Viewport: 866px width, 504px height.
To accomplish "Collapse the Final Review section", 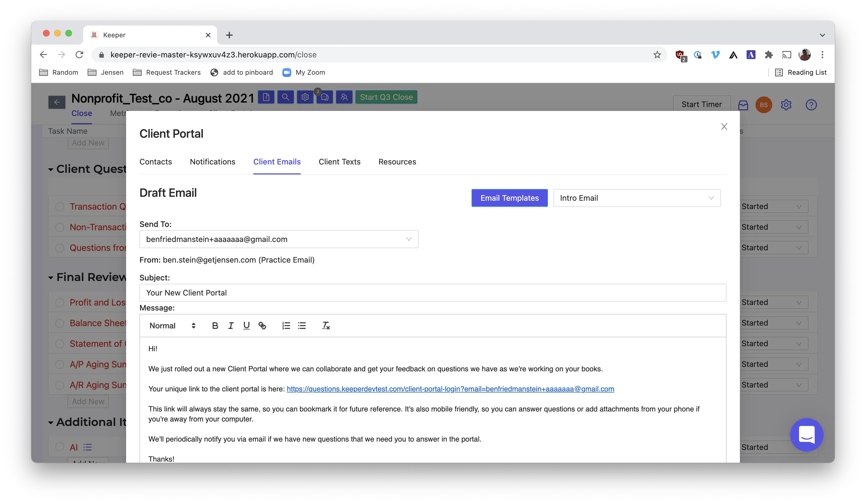I will pyautogui.click(x=51, y=277).
